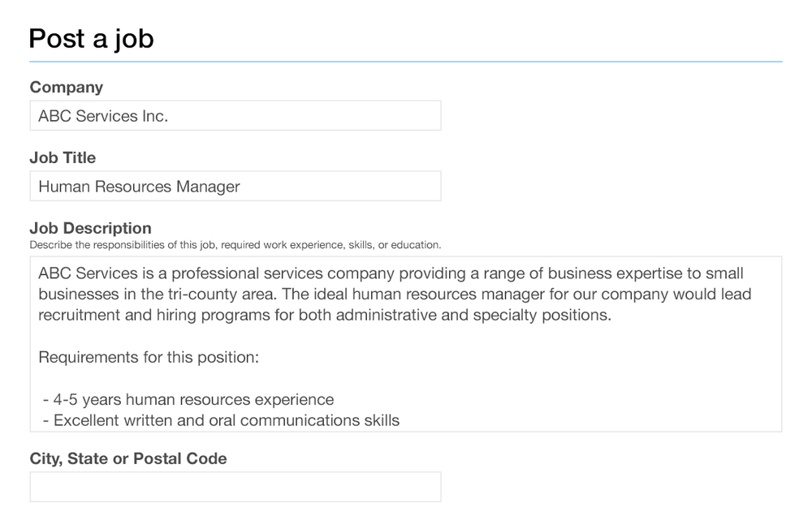The height and width of the screenshot is (529, 812).
Task: Click the "Job Title" field label
Action: 63,158
